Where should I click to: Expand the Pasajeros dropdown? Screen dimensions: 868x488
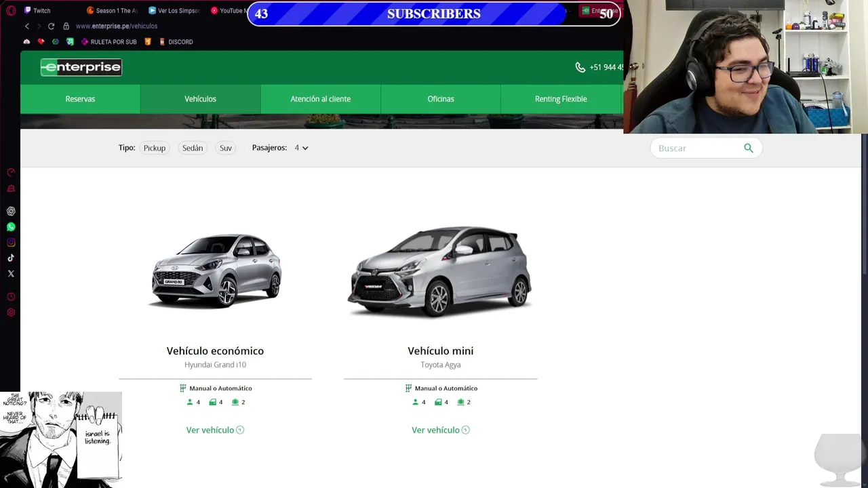tap(301, 148)
